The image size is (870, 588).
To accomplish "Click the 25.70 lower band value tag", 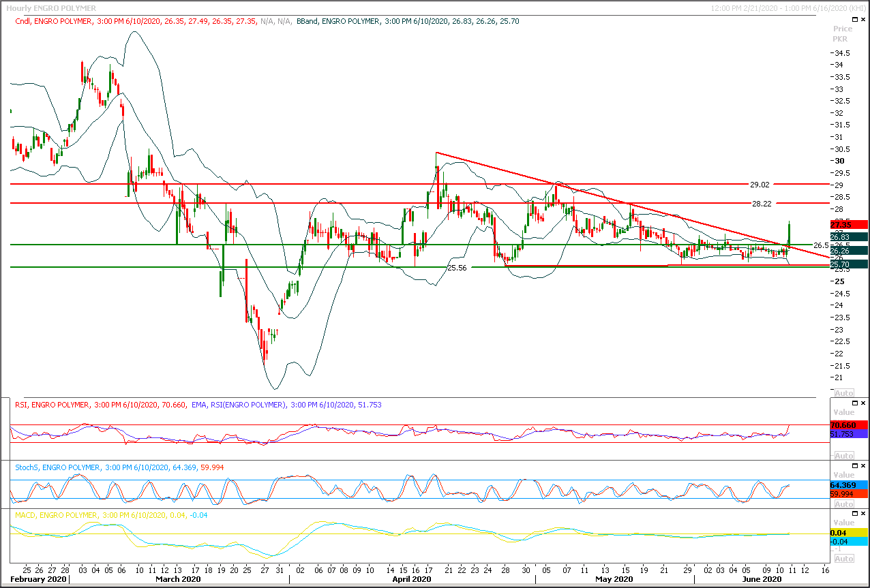I will point(848,264).
